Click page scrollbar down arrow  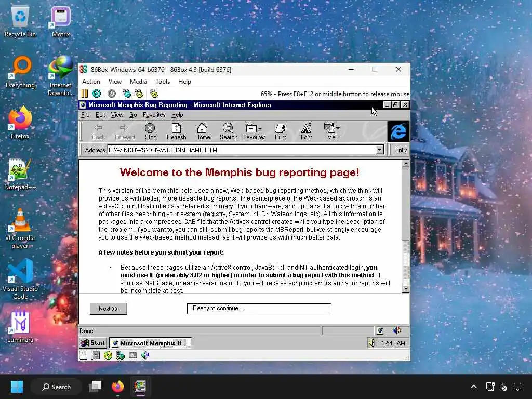405,289
